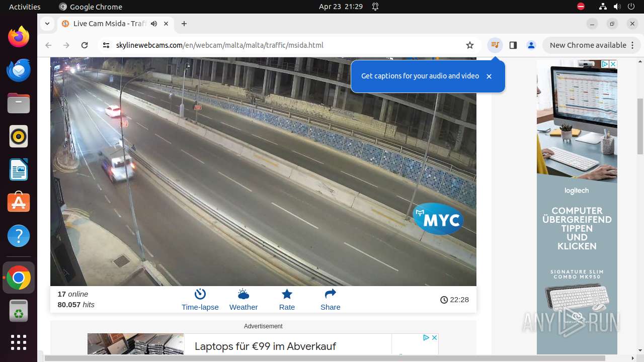Open Rhythmbox music player in dock
644x362 pixels.
pos(19,136)
